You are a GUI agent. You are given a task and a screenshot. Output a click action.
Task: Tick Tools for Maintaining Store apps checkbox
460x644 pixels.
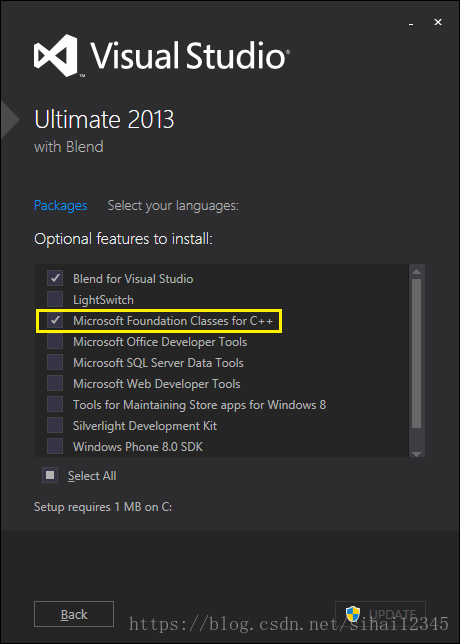pyautogui.click(x=55, y=404)
